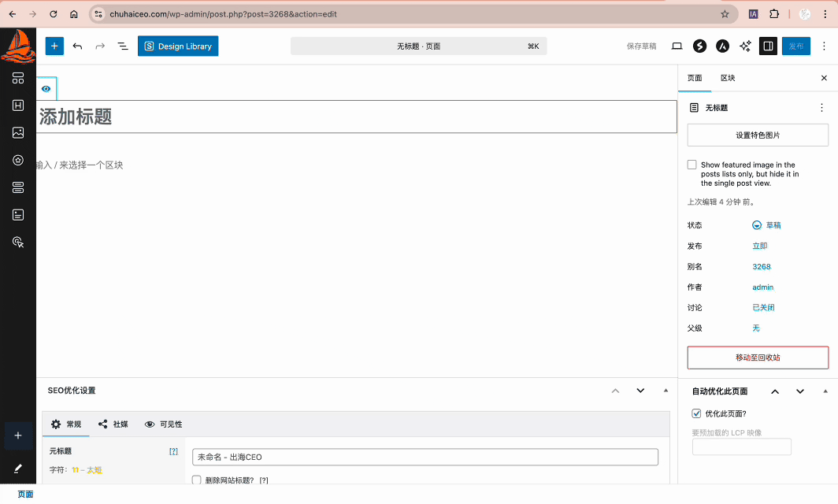
Task: Click the 移动至回收站 button
Action: [x=758, y=358]
